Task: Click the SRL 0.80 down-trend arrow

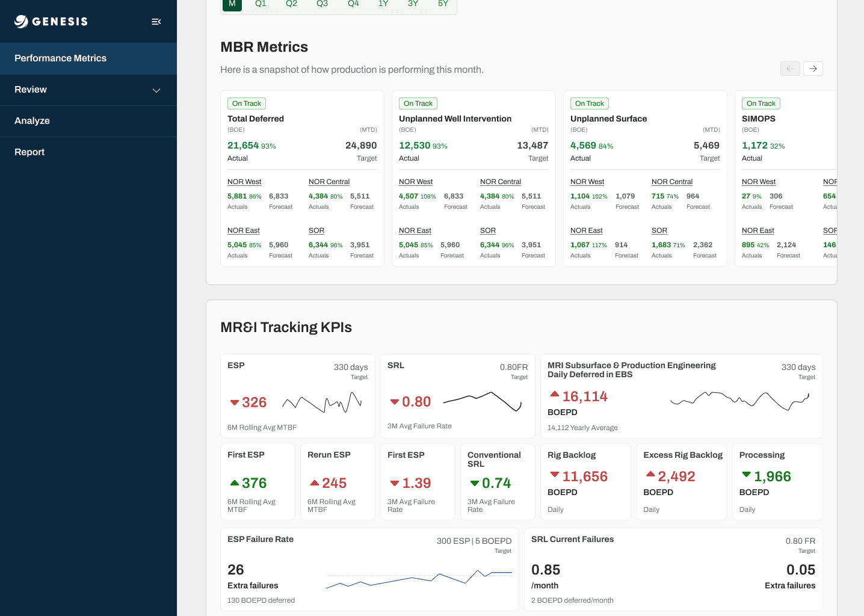Action: (x=395, y=402)
